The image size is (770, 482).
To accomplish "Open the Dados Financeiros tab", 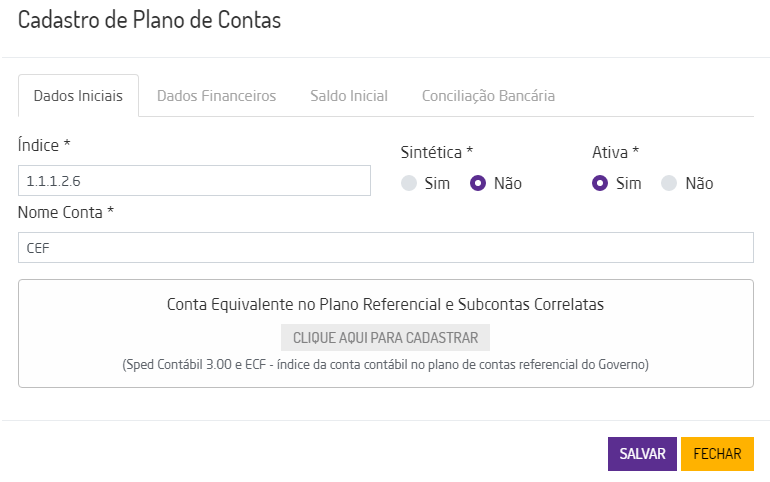I will tap(216, 96).
